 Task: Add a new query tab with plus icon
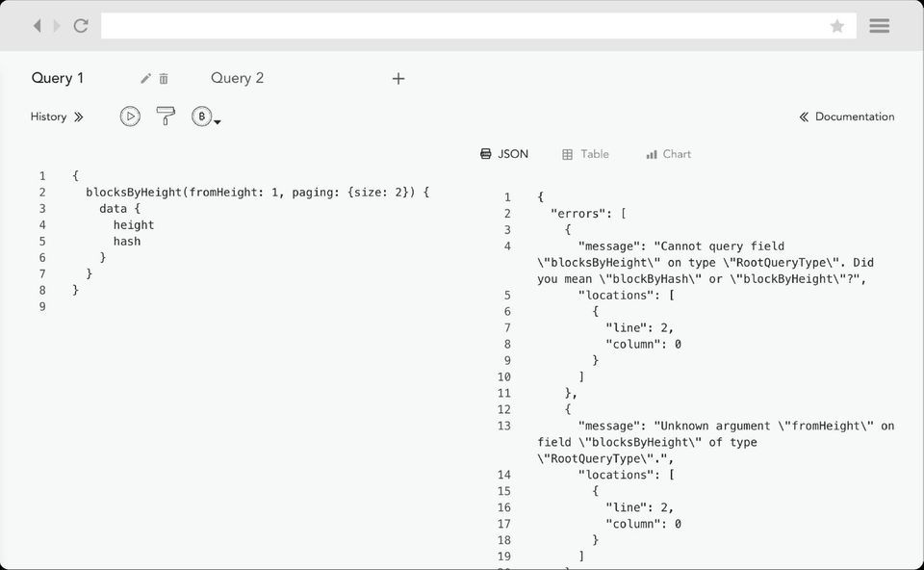[398, 79]
